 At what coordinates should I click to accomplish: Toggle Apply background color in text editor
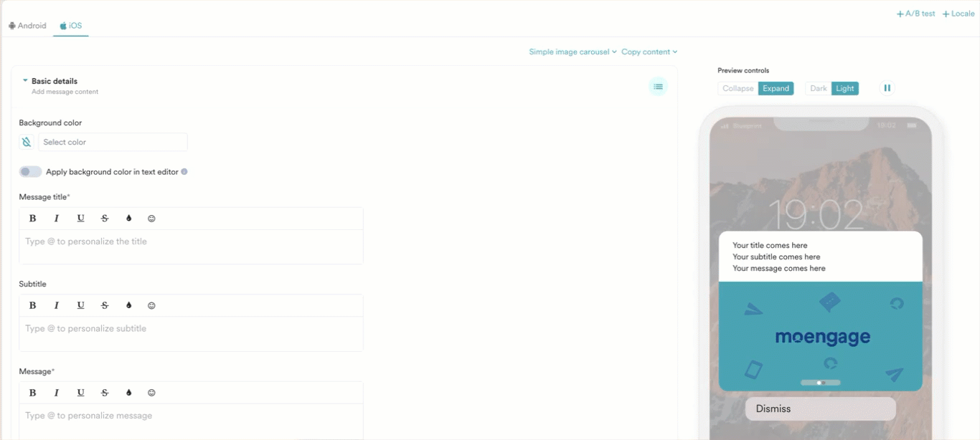click(30, 172)
